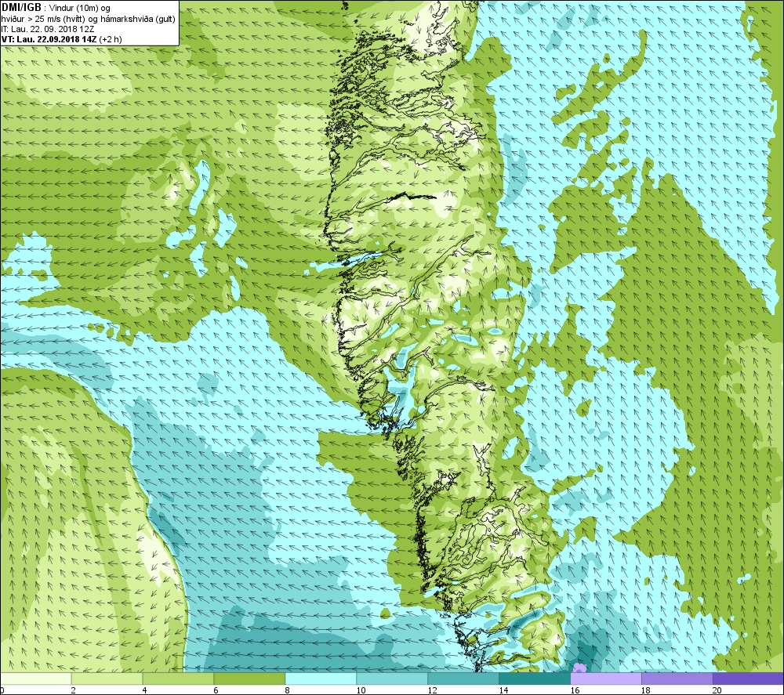
Task: Click the 16–18 m/s light purple legend swatch
Action: click(x=605, y=679)
